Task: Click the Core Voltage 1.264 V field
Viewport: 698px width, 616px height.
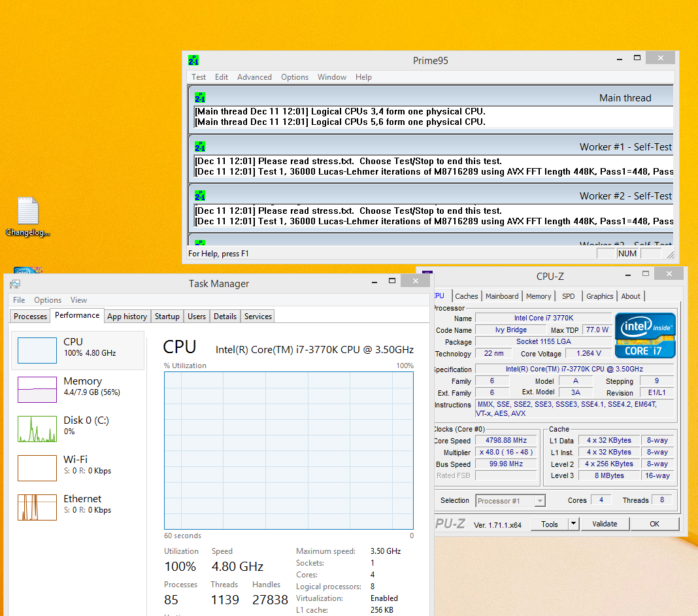Action: pos(588,353)
